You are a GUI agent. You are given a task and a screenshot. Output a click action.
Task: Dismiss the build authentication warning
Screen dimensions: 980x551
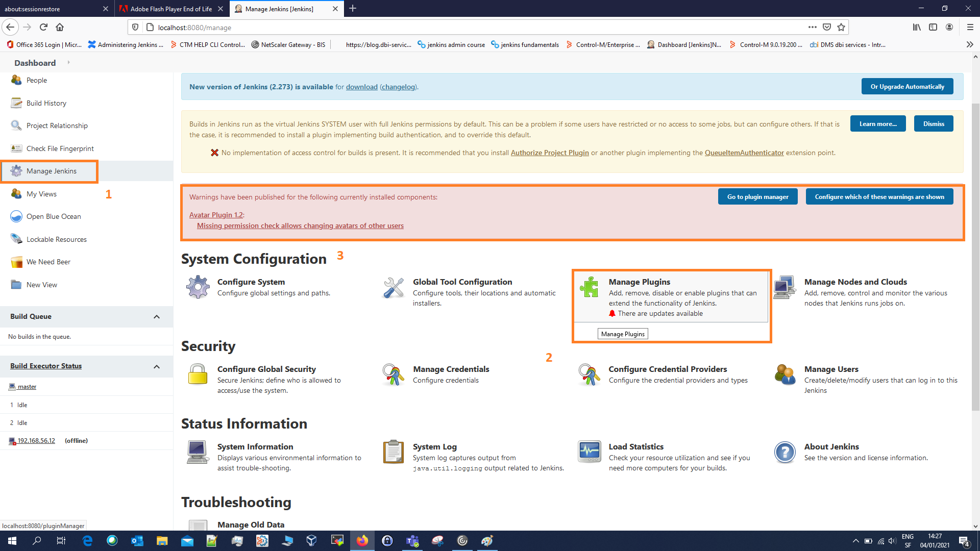[x=934, y=124]
